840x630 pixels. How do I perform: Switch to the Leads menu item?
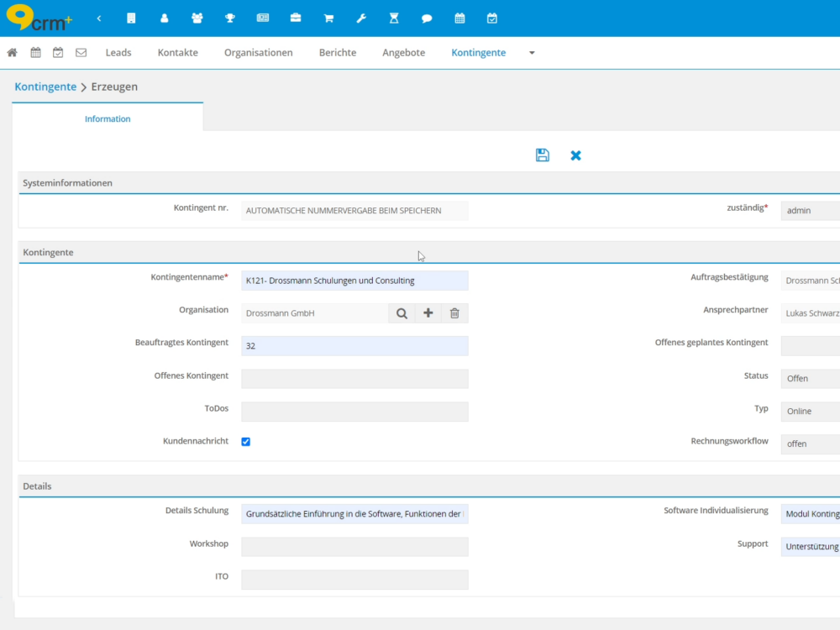[118, 53]
